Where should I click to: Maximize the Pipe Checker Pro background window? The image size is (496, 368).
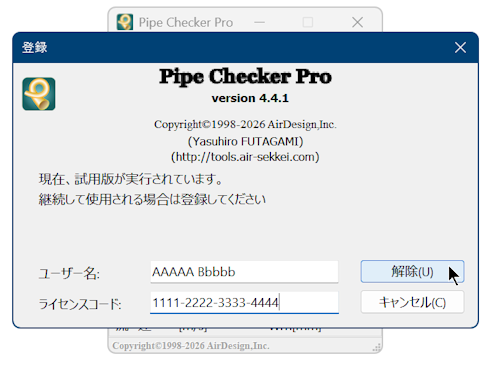click(x=308, y=22)
